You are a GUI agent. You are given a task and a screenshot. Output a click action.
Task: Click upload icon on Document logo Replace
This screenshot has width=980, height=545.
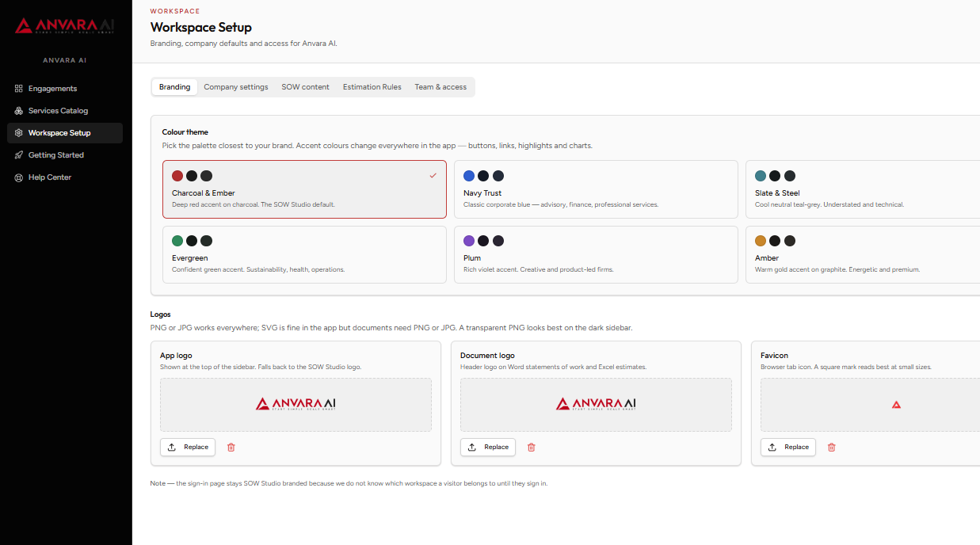click(x=472, y=447)
